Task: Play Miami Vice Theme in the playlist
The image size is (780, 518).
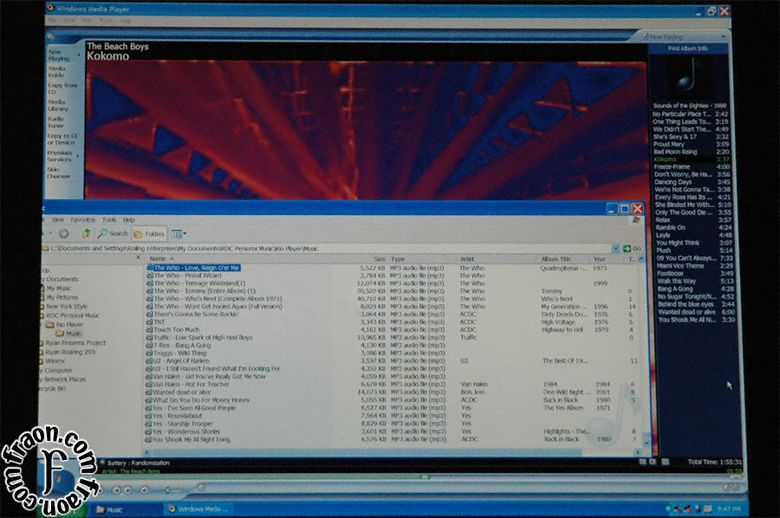Action: click(x=694, y=266)
